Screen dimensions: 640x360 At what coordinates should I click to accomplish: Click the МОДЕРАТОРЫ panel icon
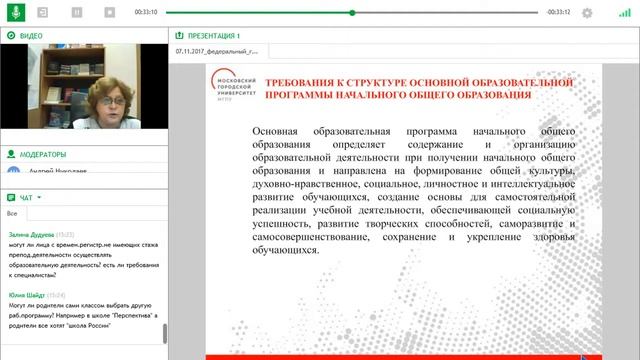coord(11,154)
